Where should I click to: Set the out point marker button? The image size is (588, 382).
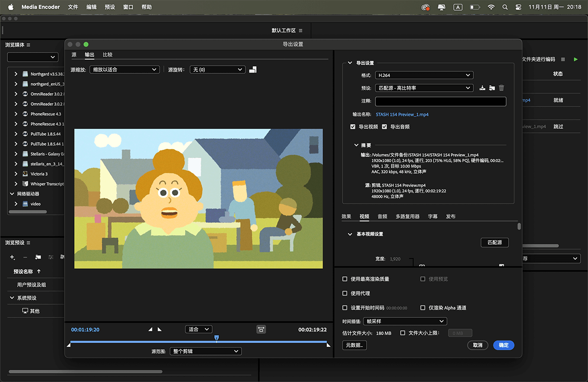159,329
